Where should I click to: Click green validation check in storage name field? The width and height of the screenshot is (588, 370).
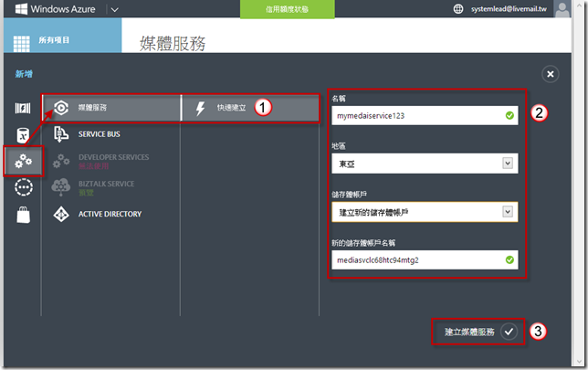point(509,259)
